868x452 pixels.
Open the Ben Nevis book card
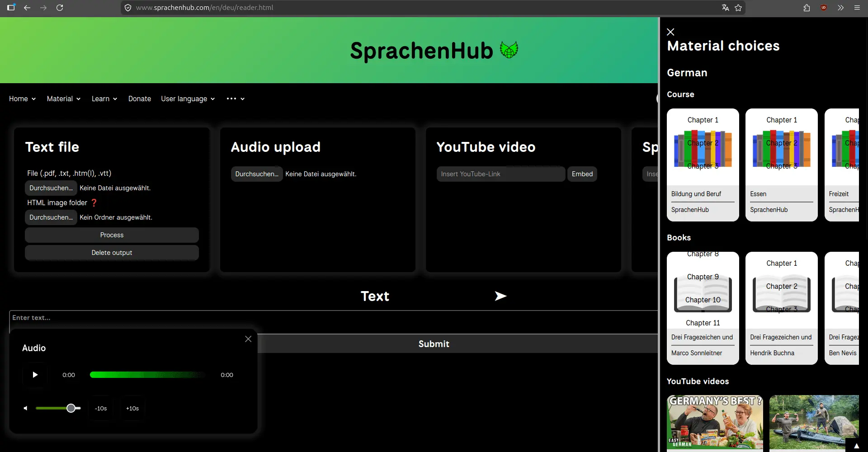coord(842,308)
